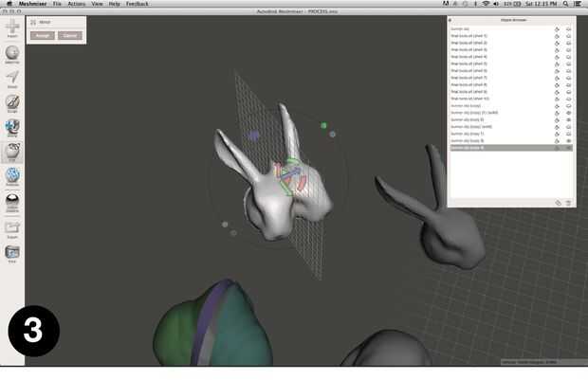Open the Help menu
The width and height of the screenshot is (588, 380).
coord(115,4)
